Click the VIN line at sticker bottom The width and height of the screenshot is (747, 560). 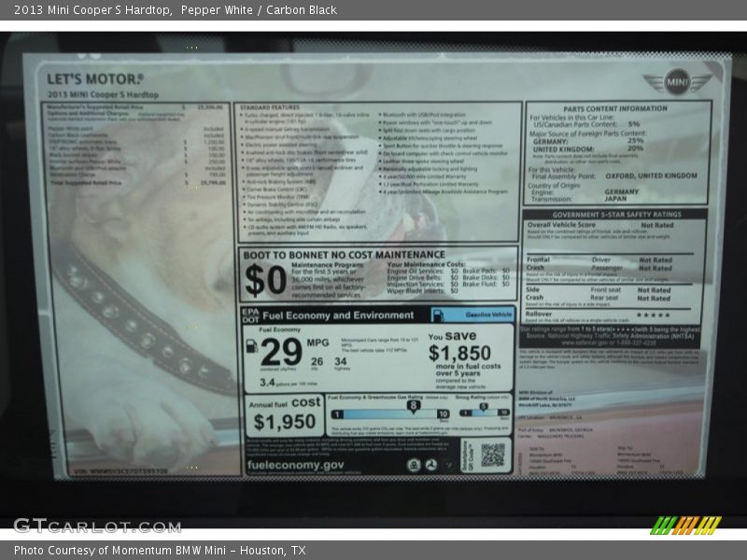(120, 471)
